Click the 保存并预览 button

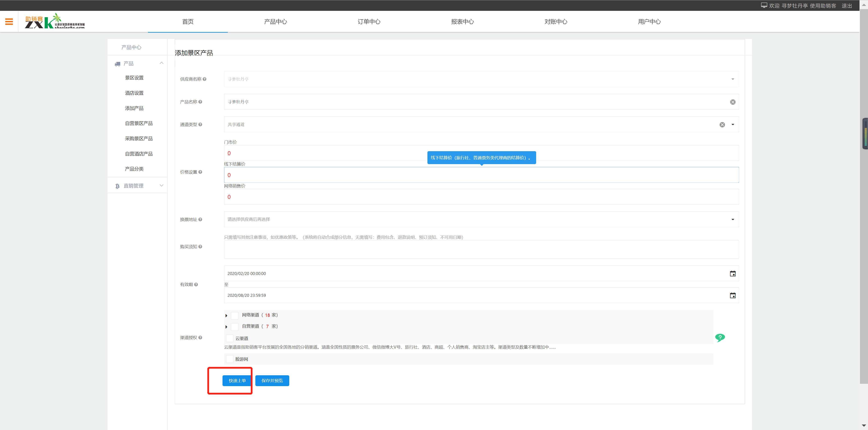(272, 381)
